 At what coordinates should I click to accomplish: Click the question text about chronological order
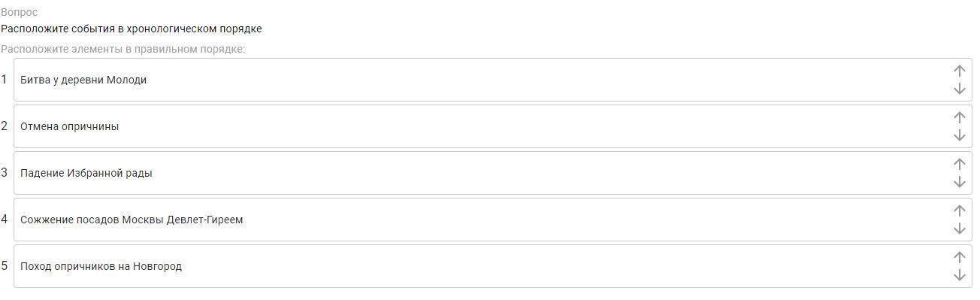(132, 29)
